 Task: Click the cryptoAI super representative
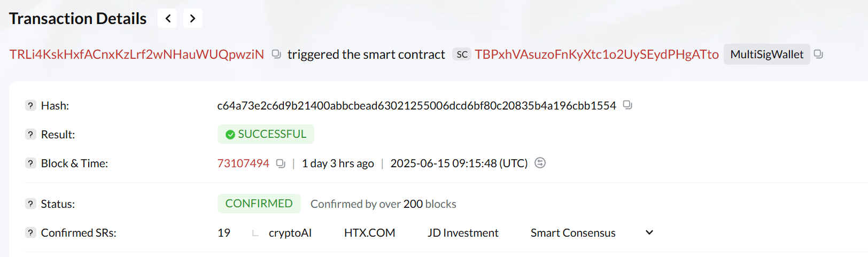point(290,233)
